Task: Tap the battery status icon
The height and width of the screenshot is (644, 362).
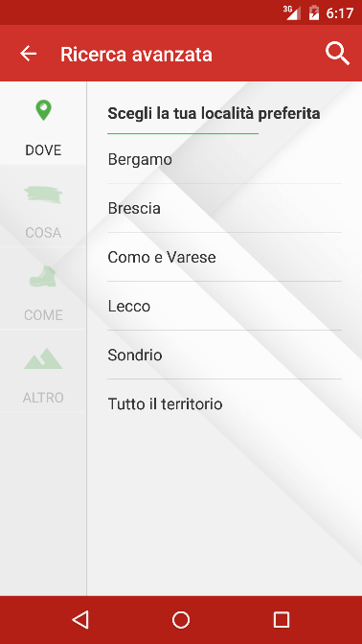Action: [314, 12]
